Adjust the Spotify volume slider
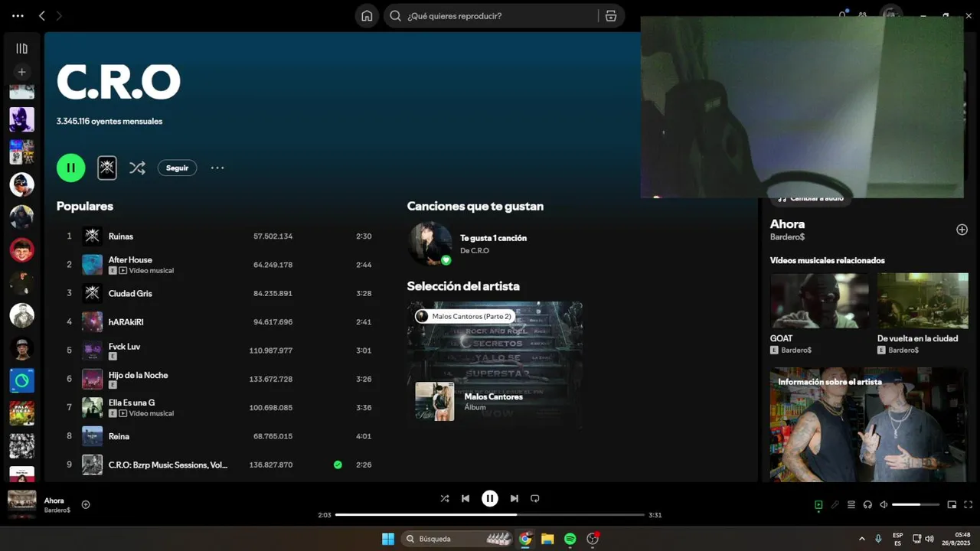The height and width of the screenshot is (551, 980). tap(916, 504)
